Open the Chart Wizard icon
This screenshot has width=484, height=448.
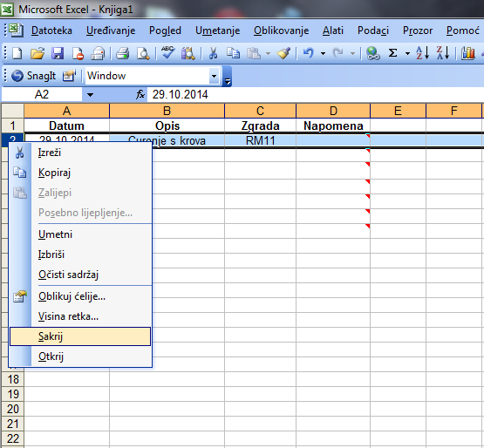468,53
